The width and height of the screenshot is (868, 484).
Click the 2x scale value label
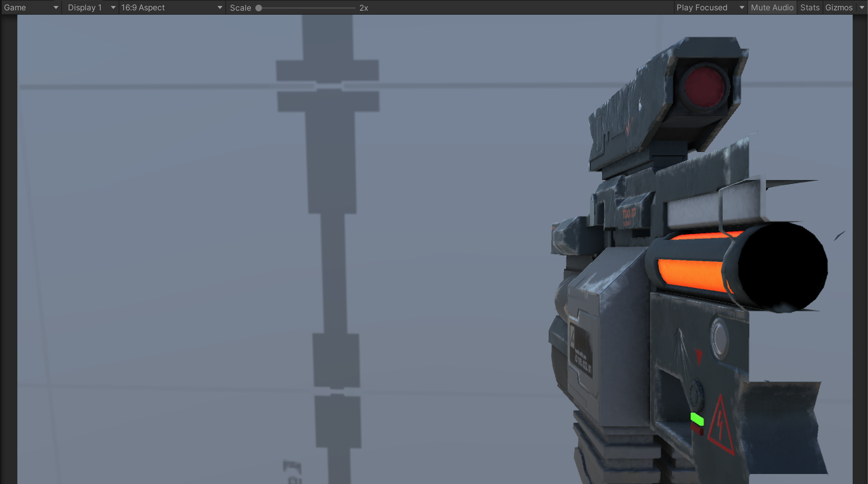(364, 8)
